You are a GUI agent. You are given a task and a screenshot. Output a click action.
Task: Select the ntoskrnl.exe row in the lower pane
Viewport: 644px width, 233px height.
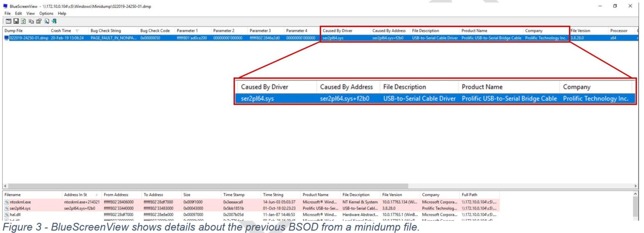(x=251, y=202)
